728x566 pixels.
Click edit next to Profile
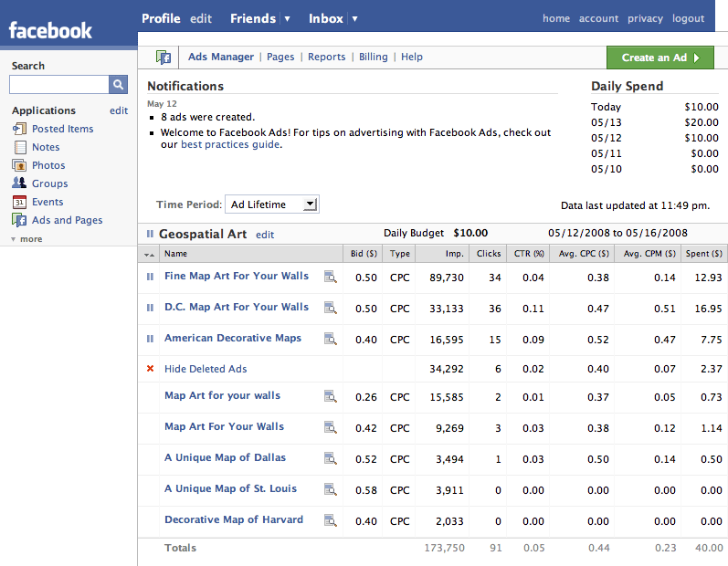[x=201, y=18]
